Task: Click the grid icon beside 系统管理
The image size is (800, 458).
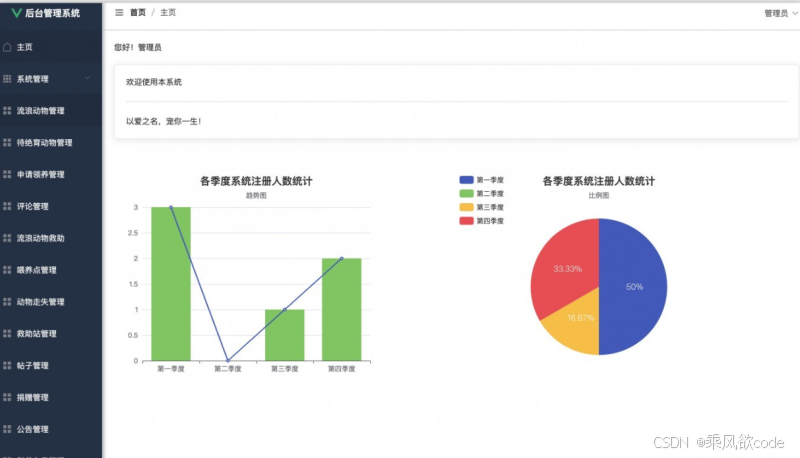Action: [x=7, y=79]
